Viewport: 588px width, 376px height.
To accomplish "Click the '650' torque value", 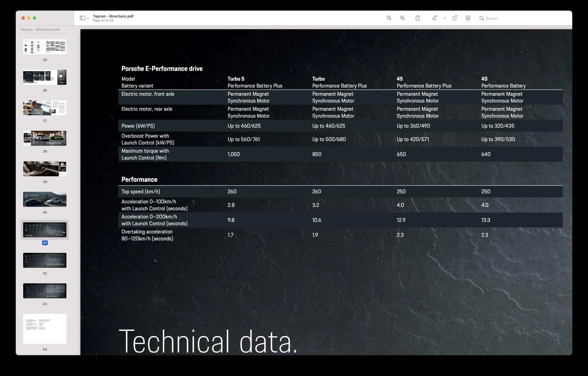I will tap(401, 154).
